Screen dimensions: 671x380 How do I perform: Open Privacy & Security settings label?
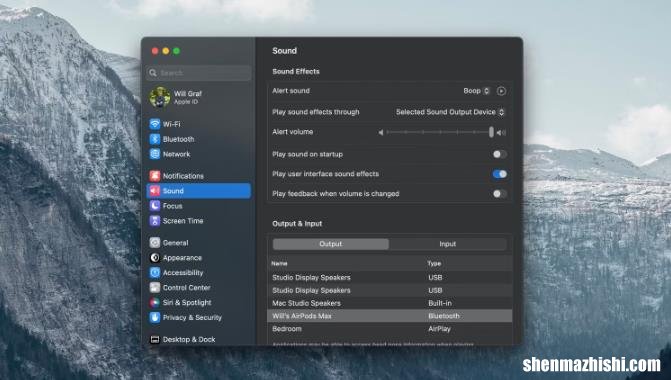coord(192,318)
